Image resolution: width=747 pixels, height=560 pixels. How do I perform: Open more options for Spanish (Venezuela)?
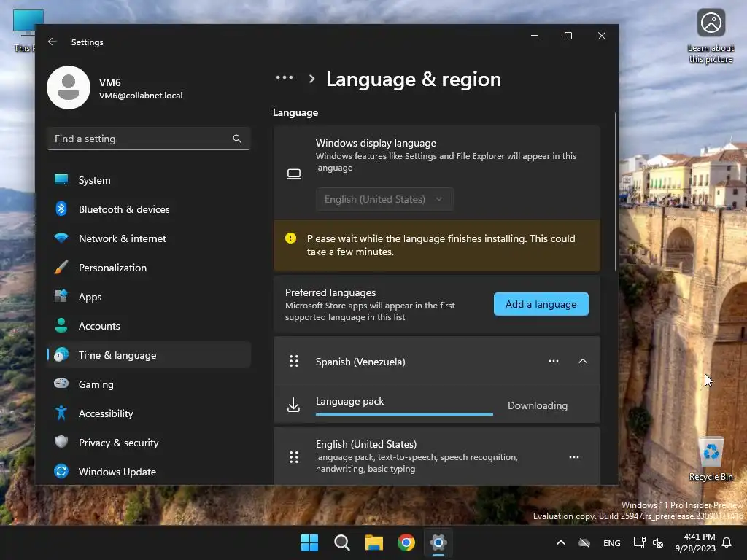(553, 361)
